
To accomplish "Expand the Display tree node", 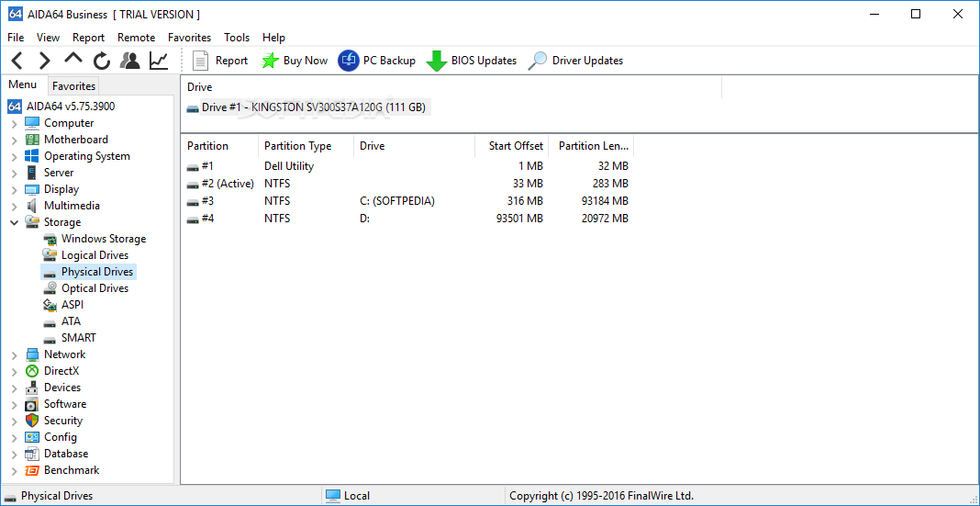I will (15, 189).
